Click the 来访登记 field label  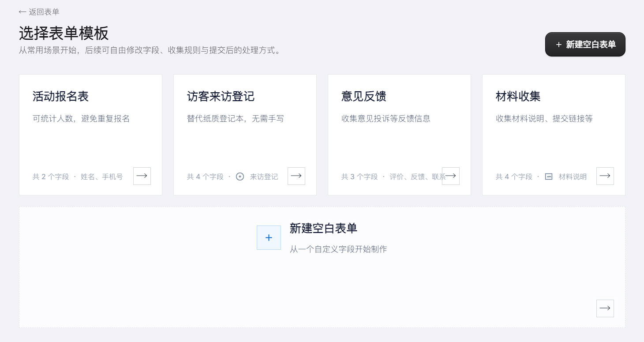click(x=264, y=177)
